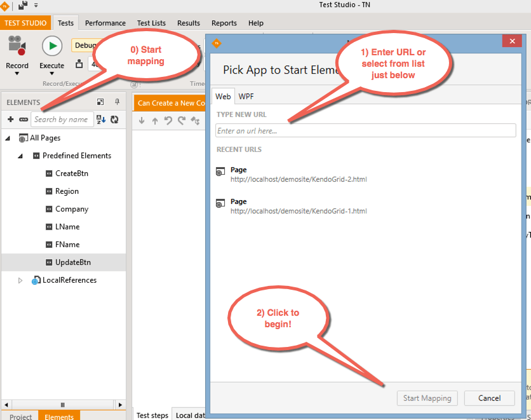The image size is (531, 420).
Task: Click the redo icon in test toolbar
Action: (182, 120)
